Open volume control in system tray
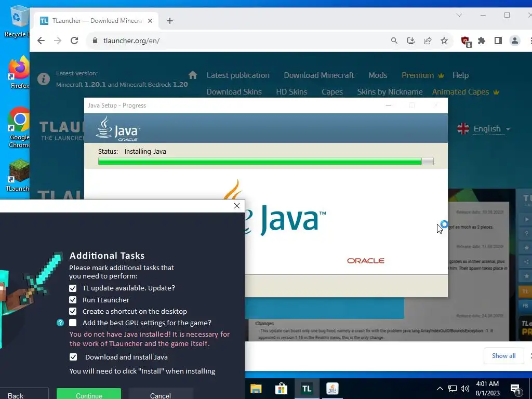 point(465,389)
